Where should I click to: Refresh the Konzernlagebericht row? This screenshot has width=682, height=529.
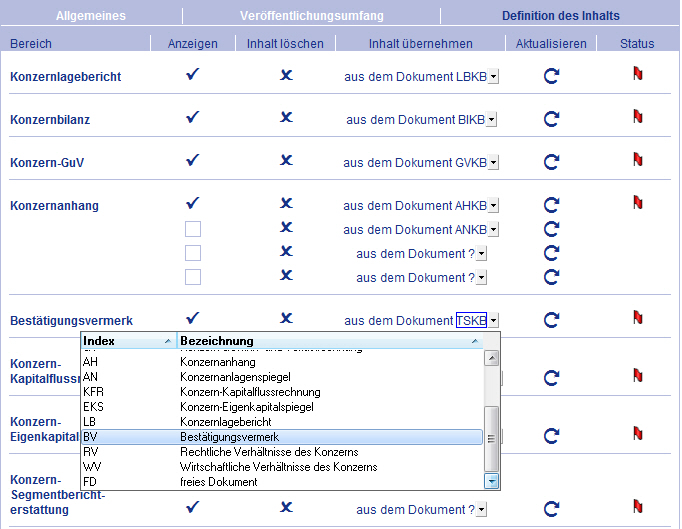552,76
